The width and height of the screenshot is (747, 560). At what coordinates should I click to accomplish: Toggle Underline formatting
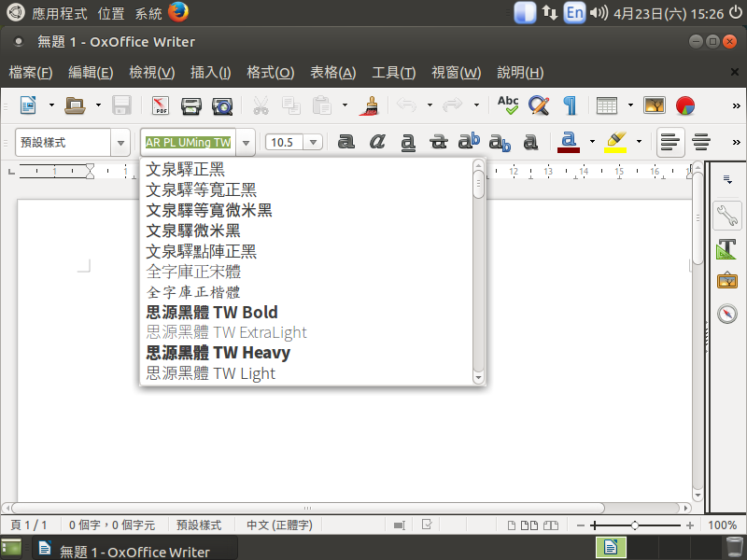pos(408,142)
